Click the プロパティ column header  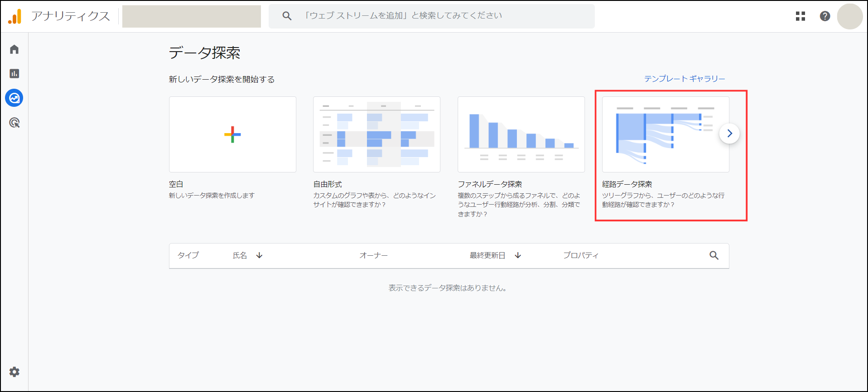pos(581,255)
